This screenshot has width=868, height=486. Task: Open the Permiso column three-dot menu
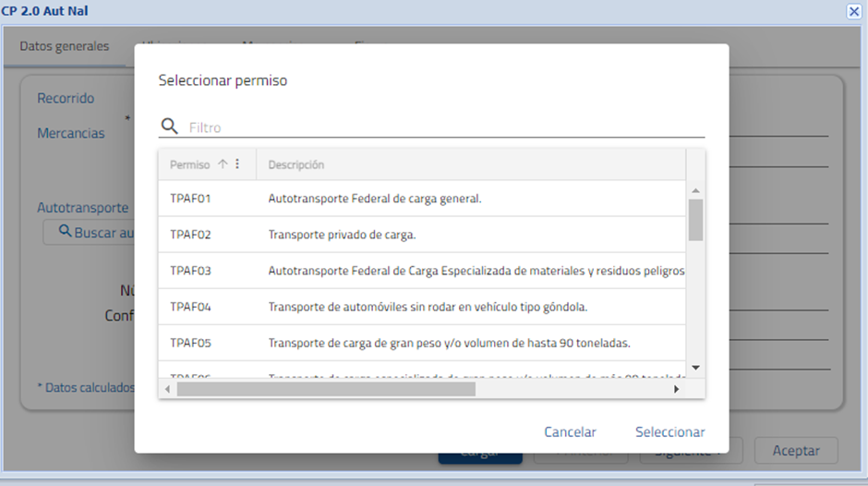point(237,164)
